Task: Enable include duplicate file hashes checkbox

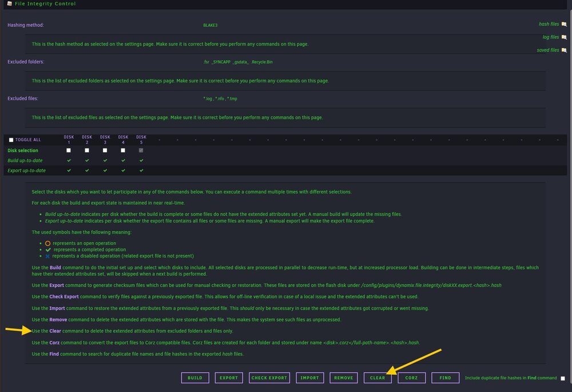Action: [x=562, y=378]
